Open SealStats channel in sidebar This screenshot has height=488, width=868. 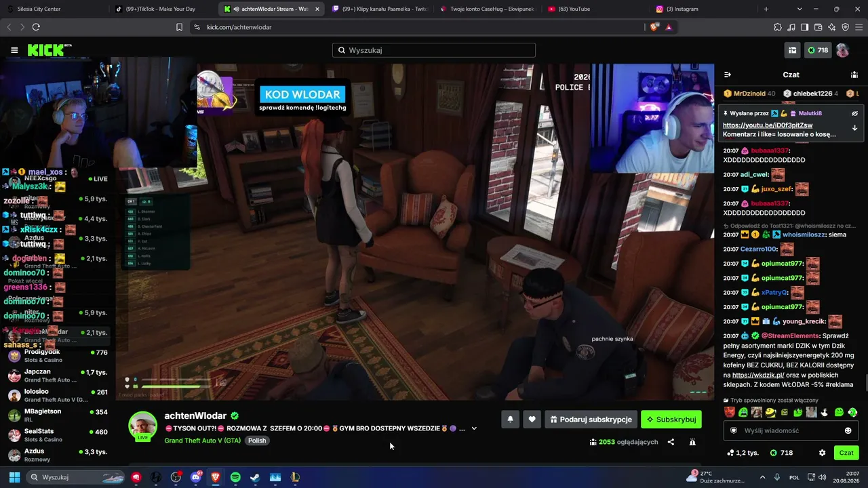coord(58,434)
